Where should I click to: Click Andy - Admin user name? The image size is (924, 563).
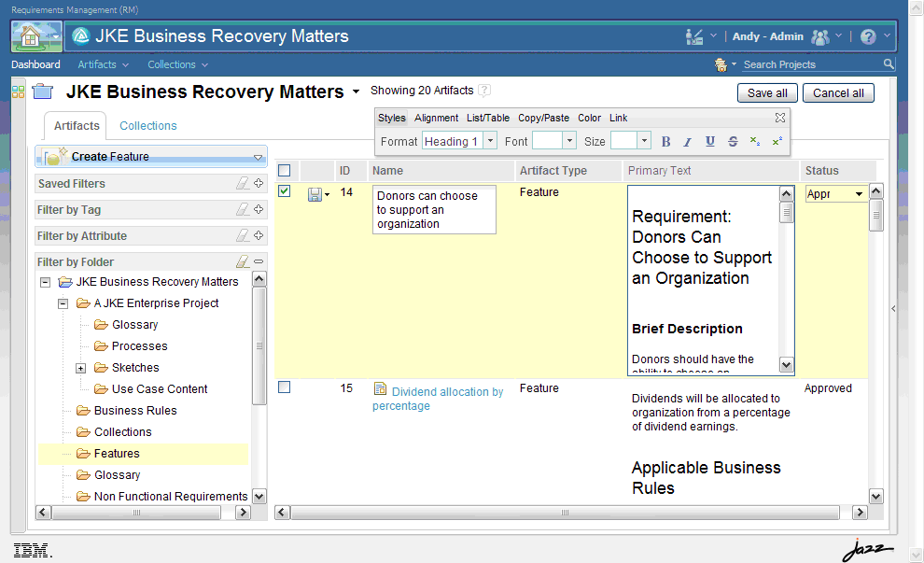point(768,36)
